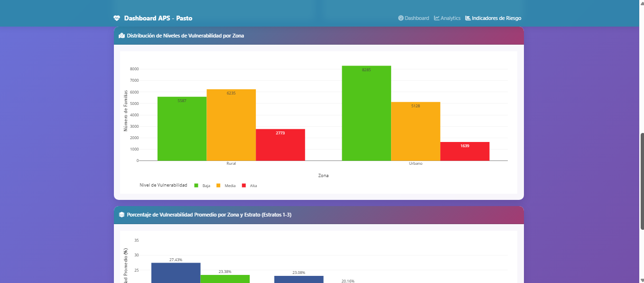
Task: Click the layers icon in Porcentaje de Vulnerabilidad header
Action: (x=121, y=215)
